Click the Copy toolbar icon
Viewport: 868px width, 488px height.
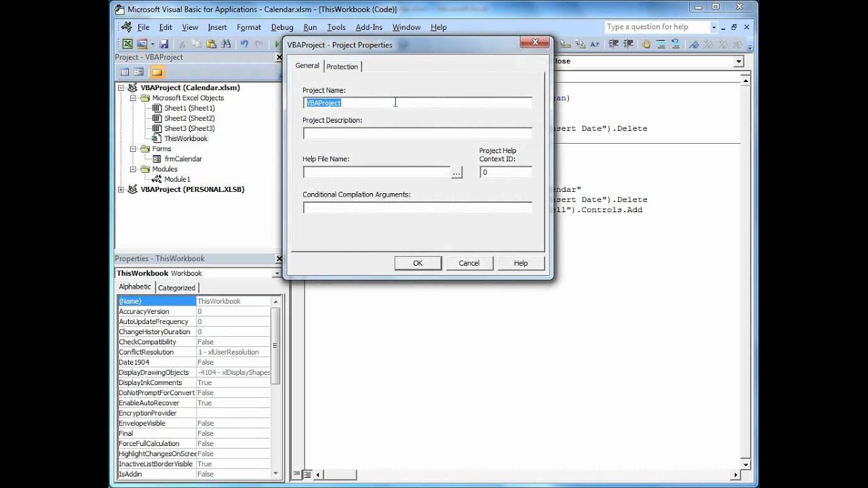click(197, 44)
